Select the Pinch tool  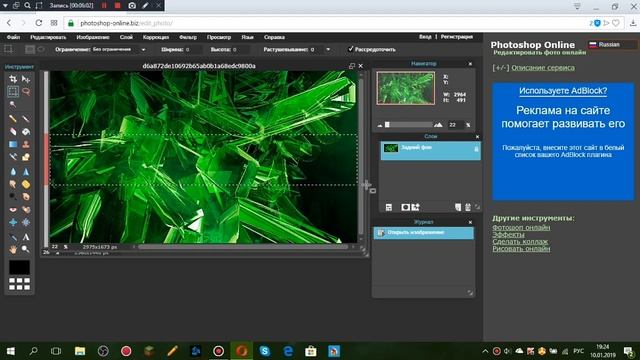26,222
